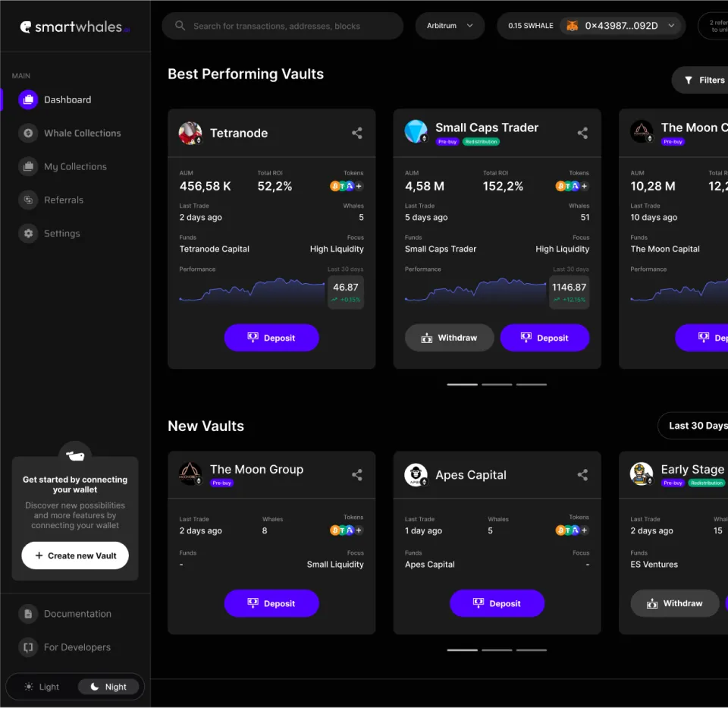Image resolution: width=728 pixels, height=708 pixels.
Task: Click Small Caps Trader token icons cluster
Action: tap(572, 186)
